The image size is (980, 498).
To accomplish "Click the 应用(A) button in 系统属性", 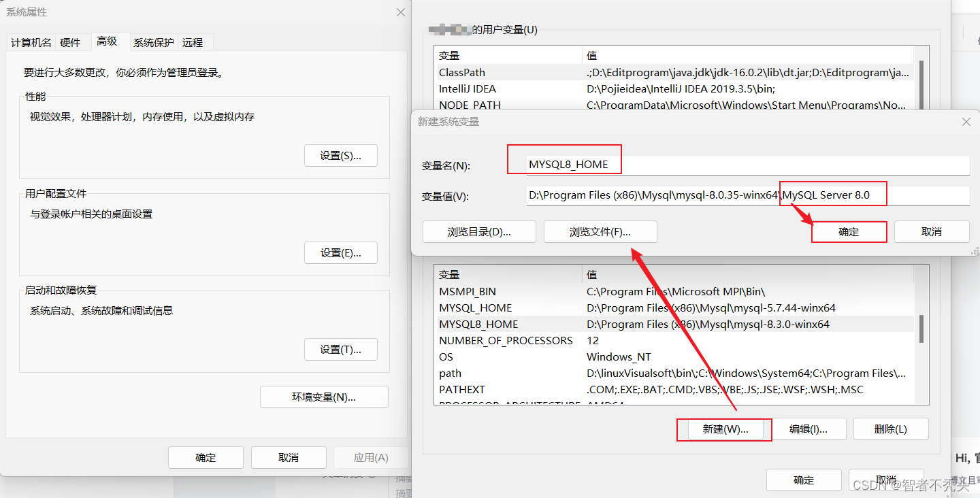I will tap(371, 457).
